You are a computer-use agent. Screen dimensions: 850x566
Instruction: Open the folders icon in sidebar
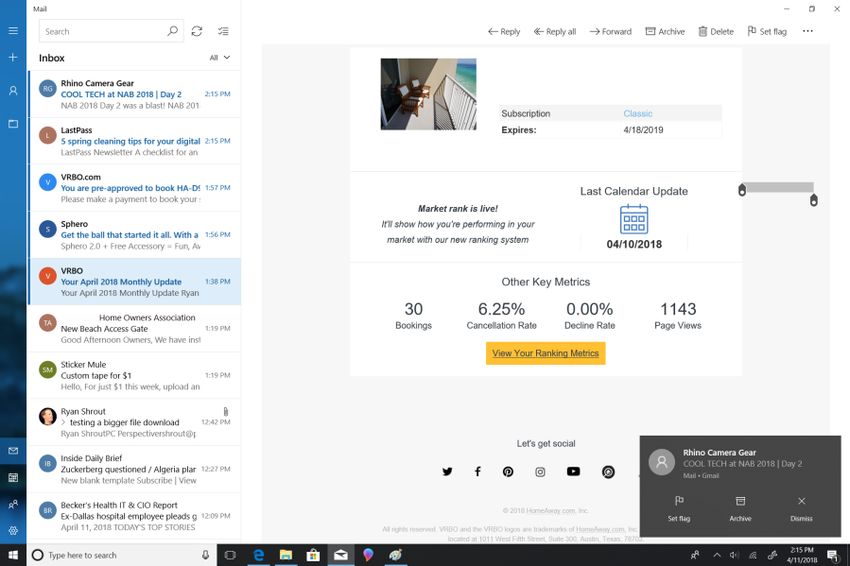[x=13, y=124]
